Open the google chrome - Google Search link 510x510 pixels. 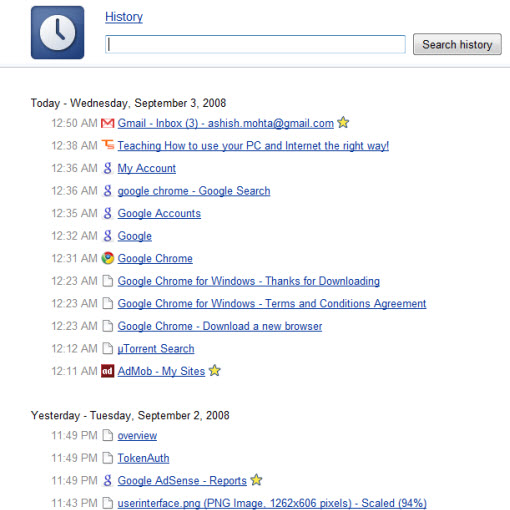point(194,191)
